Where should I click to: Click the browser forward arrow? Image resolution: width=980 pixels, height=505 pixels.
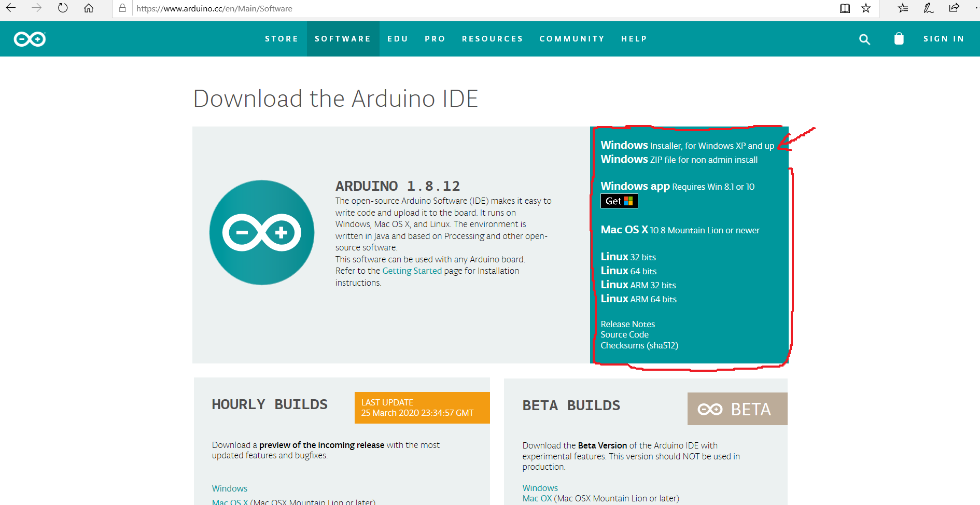click(36, 8)
